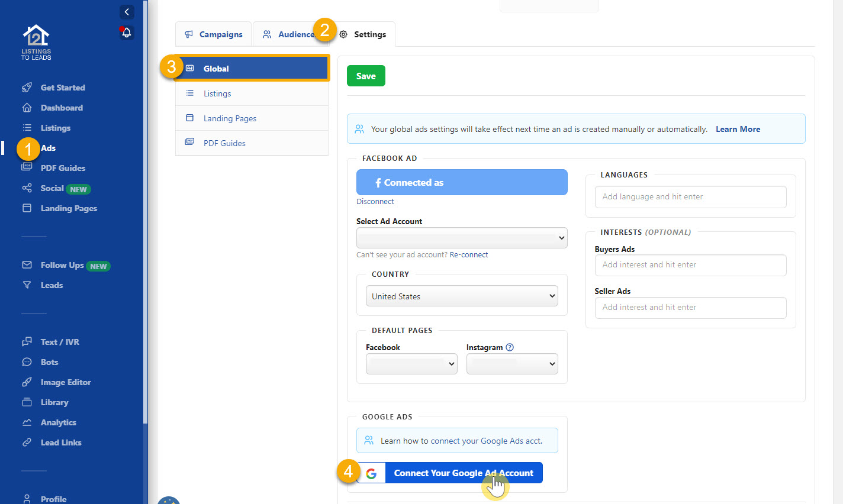Click the notification bell icon
The height and width of the screenshot is (504, 843).
[x=127, y=33]
